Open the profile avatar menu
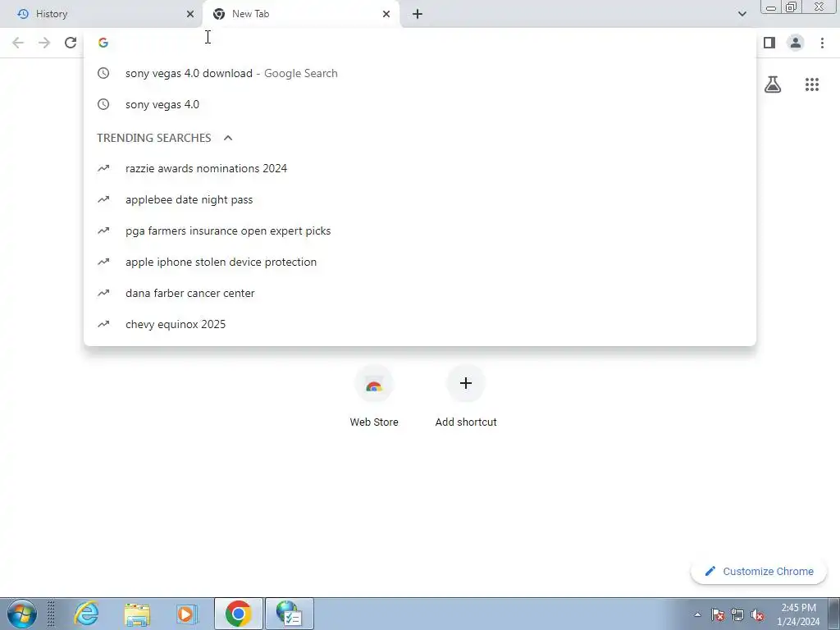 point(796,43)
